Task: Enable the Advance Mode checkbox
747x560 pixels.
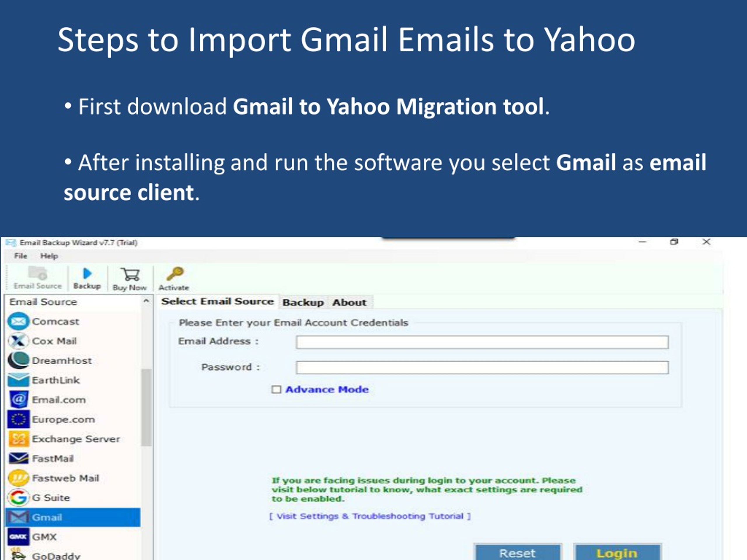Action: (x=276, y=390)
